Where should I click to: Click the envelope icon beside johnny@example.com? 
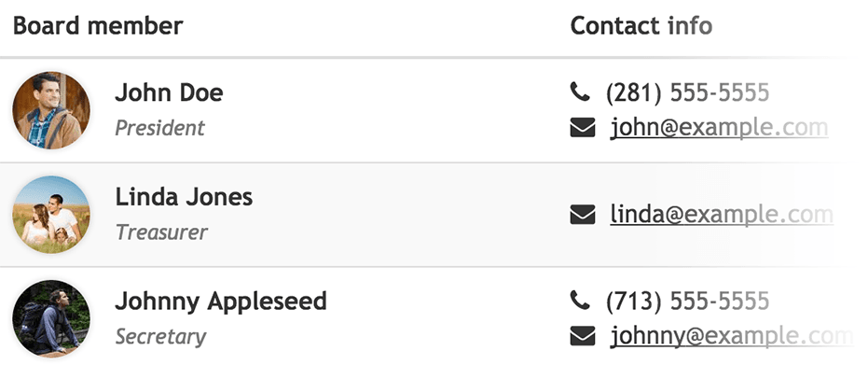583,336
